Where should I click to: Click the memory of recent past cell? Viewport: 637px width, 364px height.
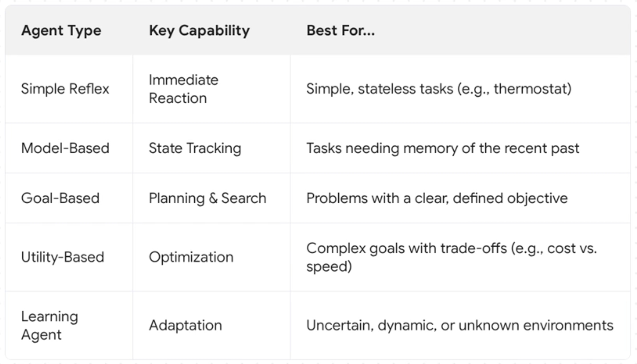pyautogui.click(x=442, y=148)
